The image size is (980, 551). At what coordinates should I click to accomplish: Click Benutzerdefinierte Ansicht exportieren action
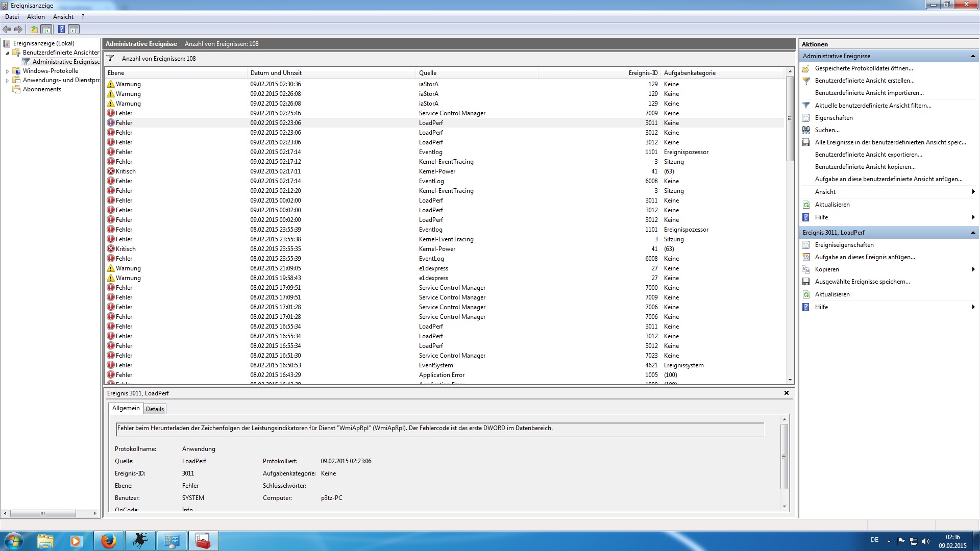click(868, 155)
